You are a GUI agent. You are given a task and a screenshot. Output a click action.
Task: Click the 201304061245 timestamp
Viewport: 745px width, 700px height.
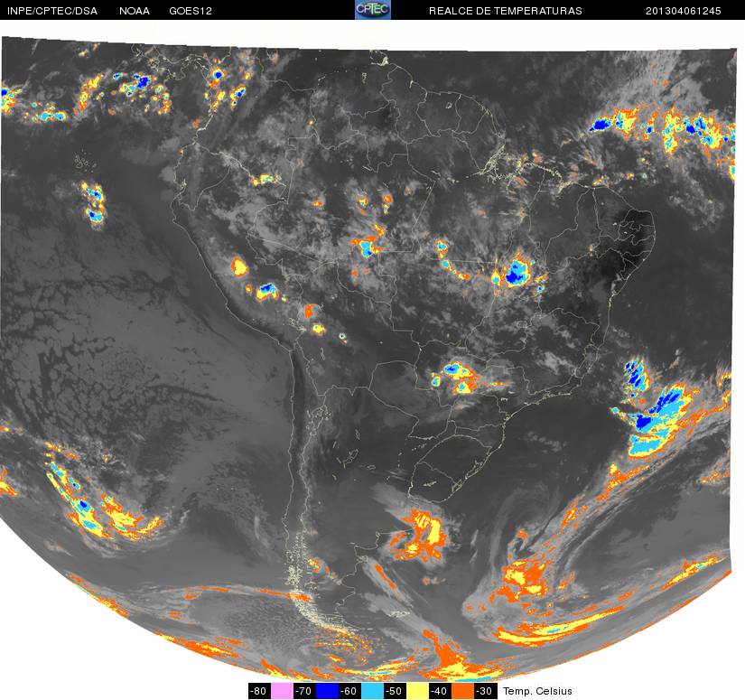click(684, 11)
